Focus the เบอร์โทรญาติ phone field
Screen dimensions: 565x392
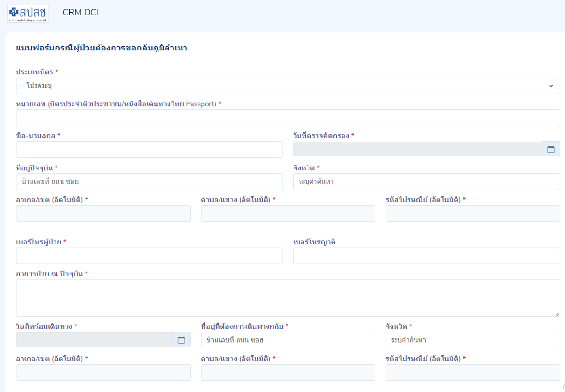(x=427, y=256)
